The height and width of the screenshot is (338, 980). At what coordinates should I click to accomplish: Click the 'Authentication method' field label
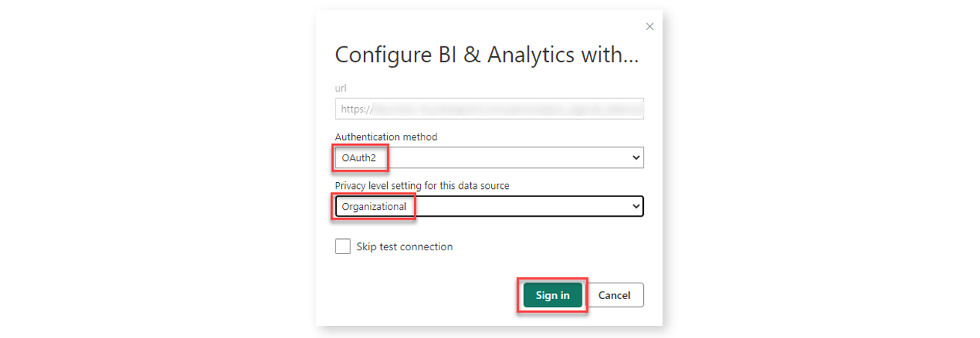(386, 137)
